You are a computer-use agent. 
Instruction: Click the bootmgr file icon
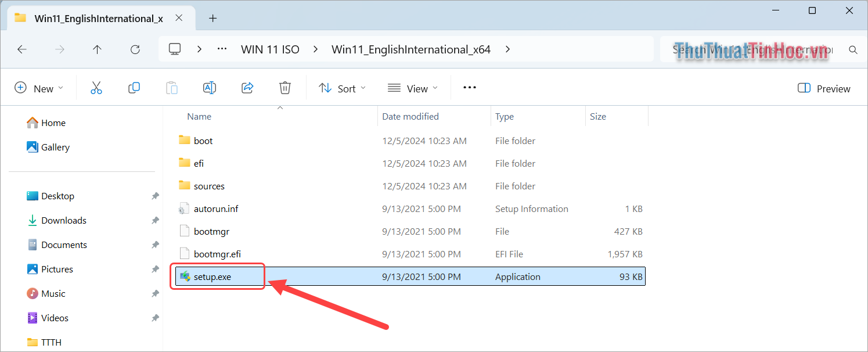point(185,231)
